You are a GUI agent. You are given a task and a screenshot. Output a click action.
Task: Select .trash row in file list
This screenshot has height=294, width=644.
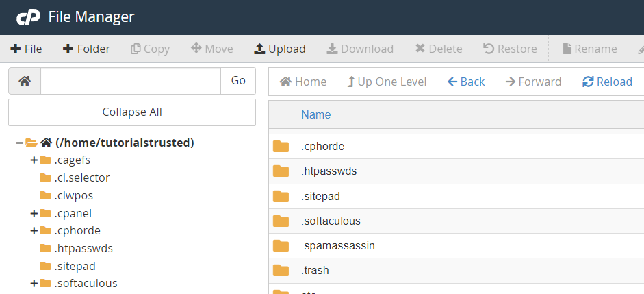456,271
